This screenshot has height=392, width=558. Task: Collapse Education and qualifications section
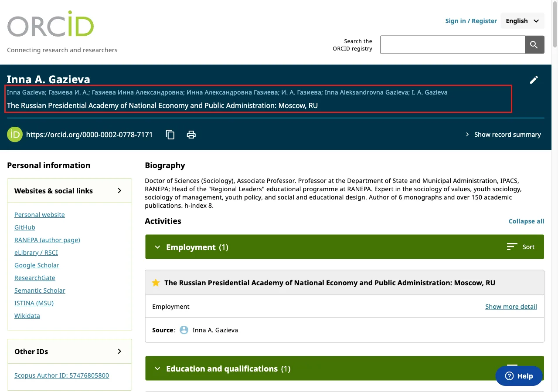coord(157,368)
